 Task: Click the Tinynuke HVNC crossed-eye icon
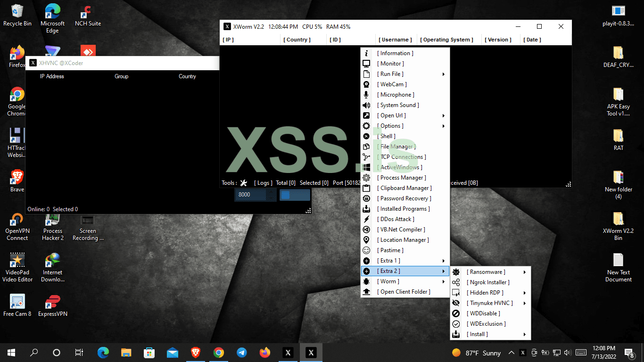click(455, 303)
